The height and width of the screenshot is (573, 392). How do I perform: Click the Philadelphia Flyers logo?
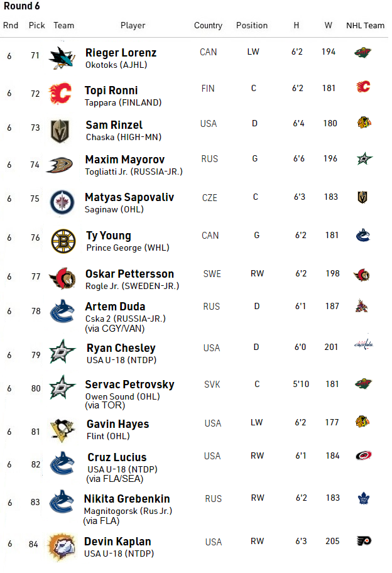coord(363,541)
